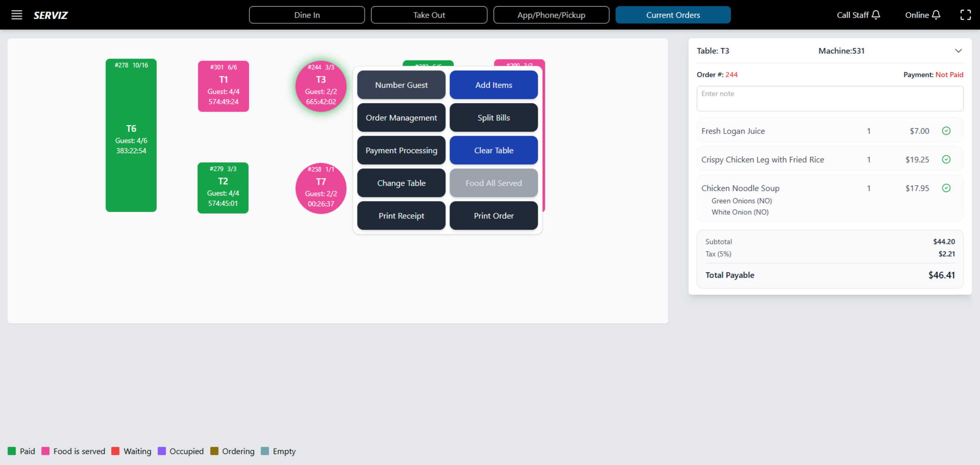Toggle served check for Crispy Chicken Leg
The width and height of the screenshot is (980, 465).
click(946, 159)
